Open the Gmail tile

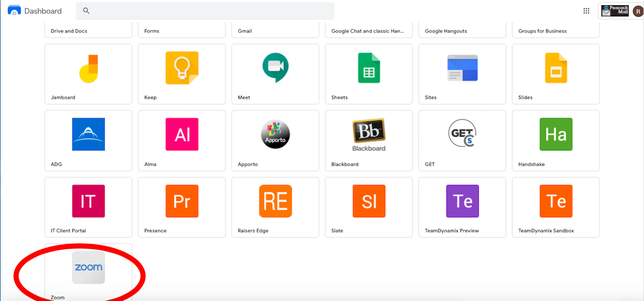276,30
